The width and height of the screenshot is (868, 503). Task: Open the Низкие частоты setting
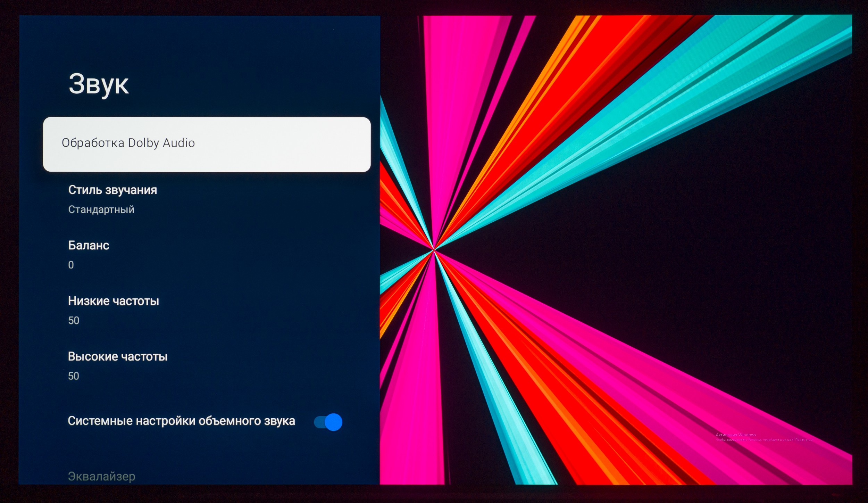(113, 301)
